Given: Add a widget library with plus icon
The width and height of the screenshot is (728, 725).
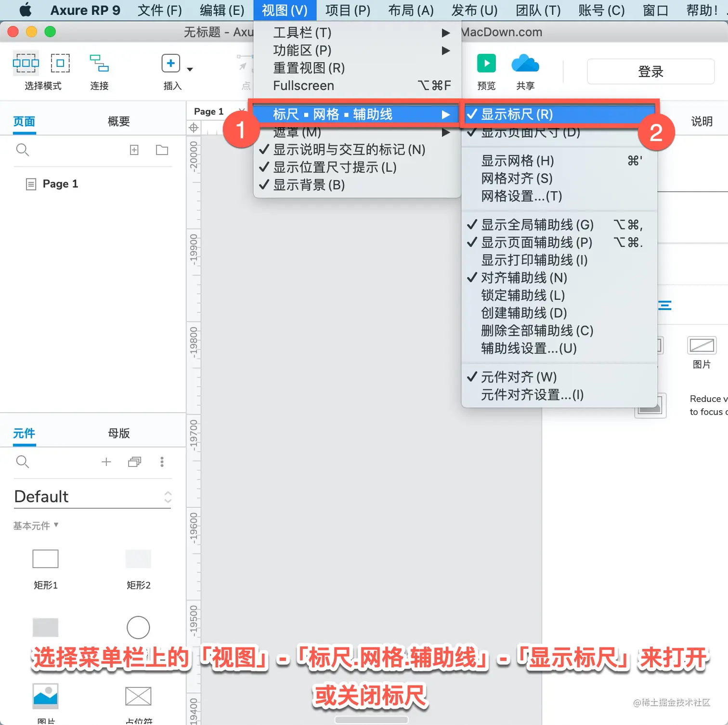Looking at the screenshot, I should (x=106, y=462).
